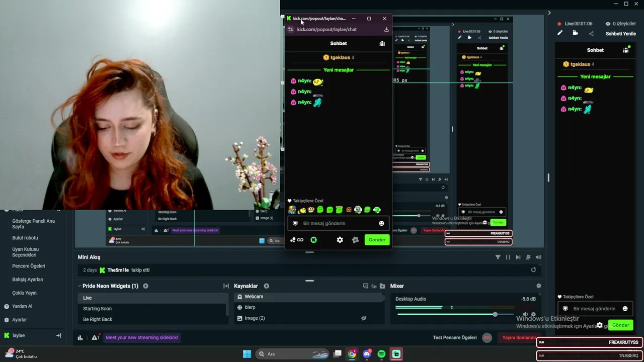
Task: Select the Live scene
Action: (153, 298)
